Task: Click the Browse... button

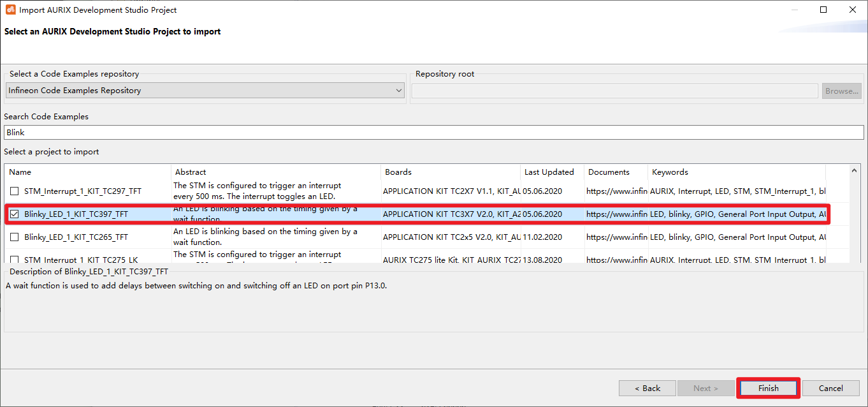Action: point(842,91)
